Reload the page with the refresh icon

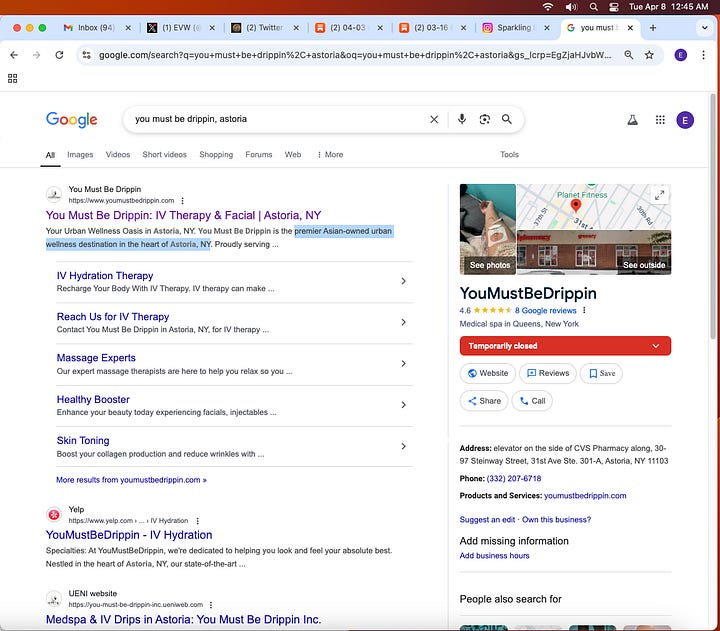59,55
